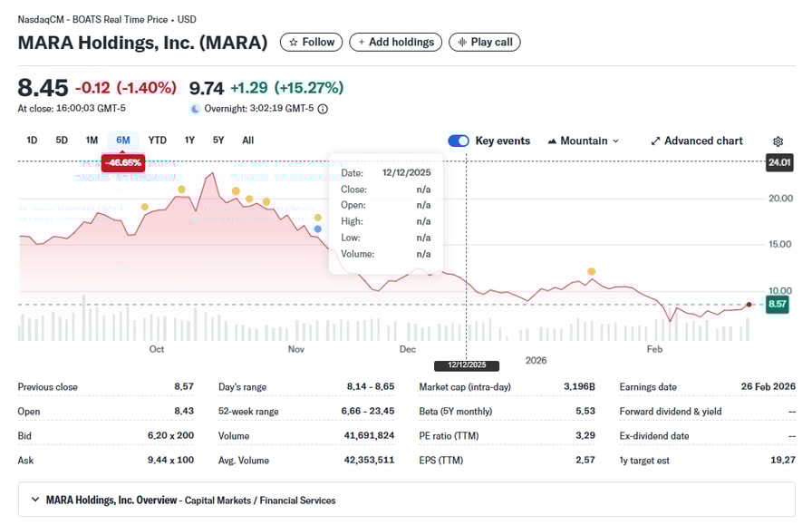Click the plus icon for Add holdings

point(362,42)
